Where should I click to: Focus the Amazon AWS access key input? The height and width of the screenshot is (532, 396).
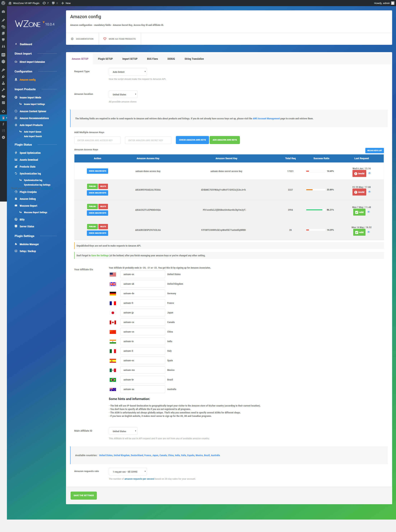(97, 140)
